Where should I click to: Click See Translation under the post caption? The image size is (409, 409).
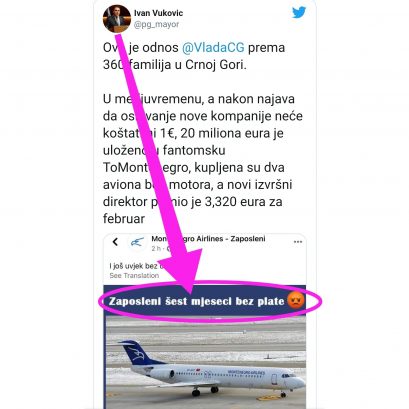pos(134,276)
